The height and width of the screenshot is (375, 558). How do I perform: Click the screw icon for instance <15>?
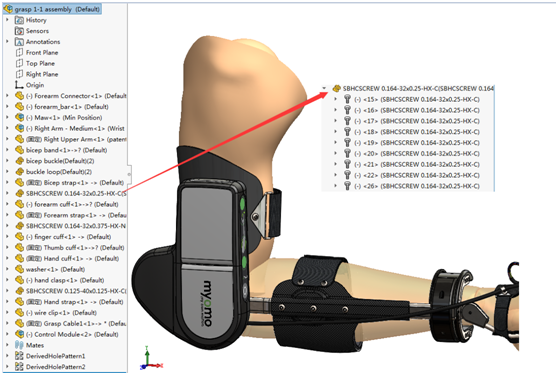pos(347,99)
